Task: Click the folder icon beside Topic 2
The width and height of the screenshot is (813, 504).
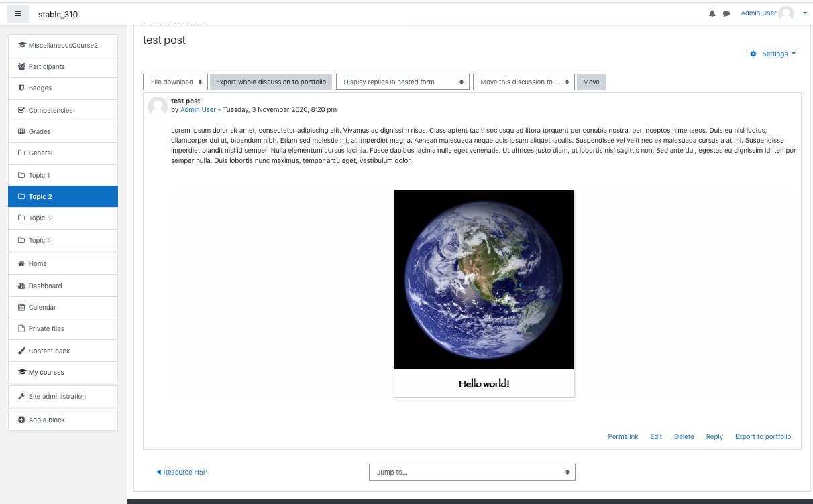Action: 21,197
